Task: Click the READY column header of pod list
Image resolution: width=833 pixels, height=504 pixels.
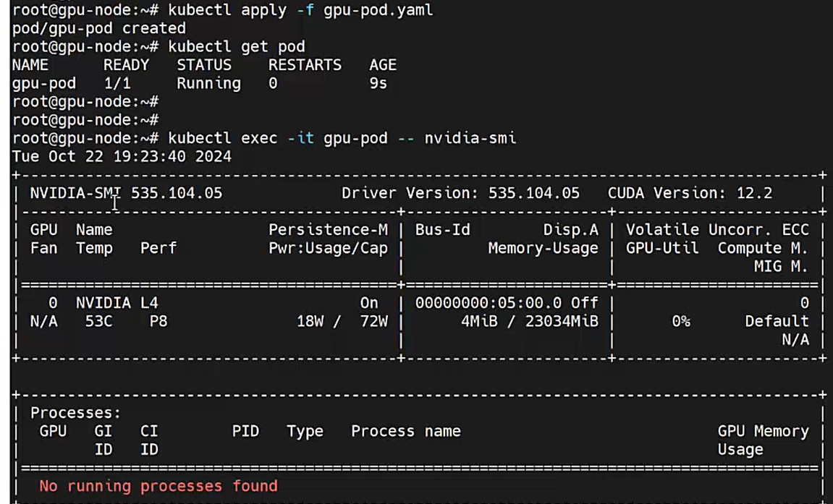Action: 127,65
